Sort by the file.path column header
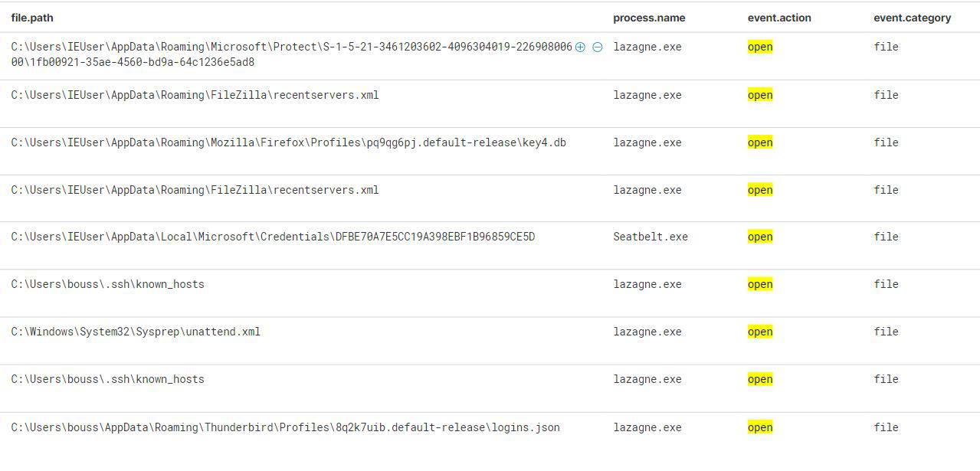 (32, 18)
